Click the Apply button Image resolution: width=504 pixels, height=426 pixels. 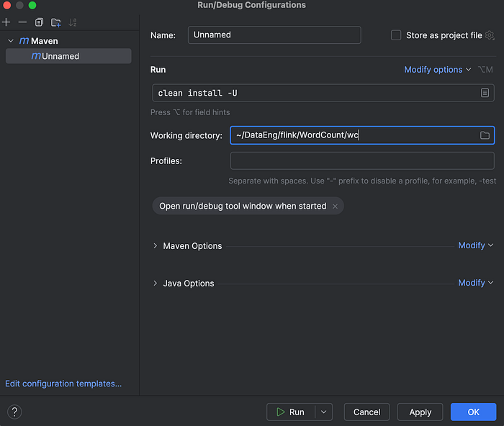pyautogui.click(x=420, y=412)
